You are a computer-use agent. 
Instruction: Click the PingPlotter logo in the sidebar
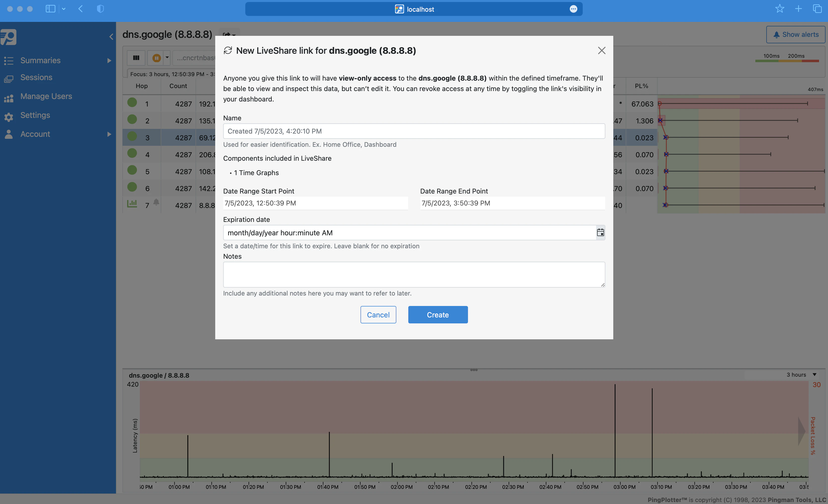(8, 37)
